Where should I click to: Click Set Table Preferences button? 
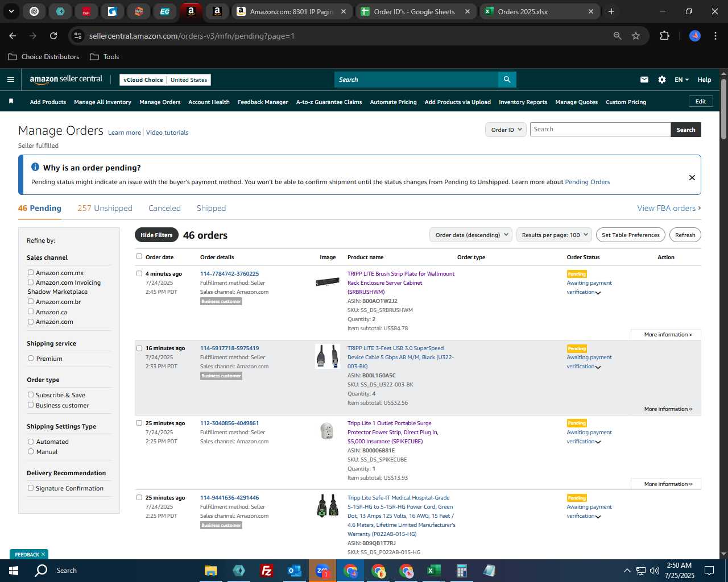click(x=631, y=235)
